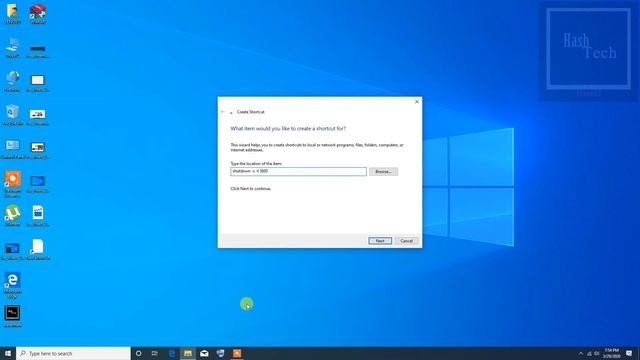Focus the item location text field
Viewport: 640px width, 360px height.
click(298, 171)
